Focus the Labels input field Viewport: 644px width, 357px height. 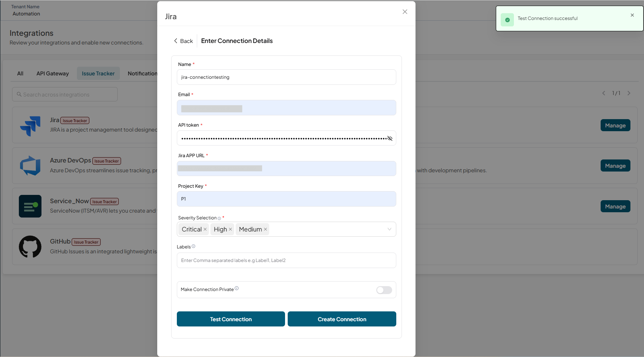click(x=287, y=260)
